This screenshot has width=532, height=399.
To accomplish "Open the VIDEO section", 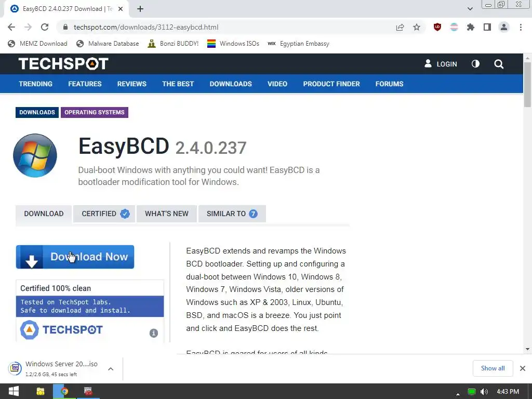I will coord(277,84).
